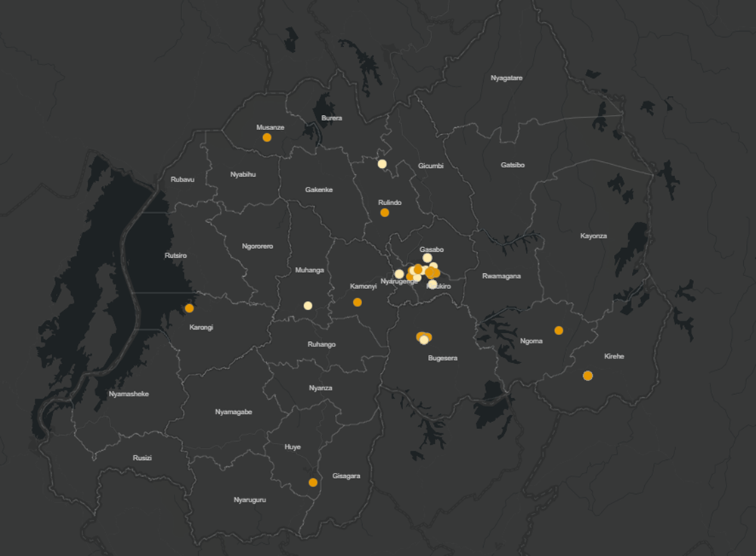756x556 pixels.
Task: Click the Gisagara district label
Action: 346,476
